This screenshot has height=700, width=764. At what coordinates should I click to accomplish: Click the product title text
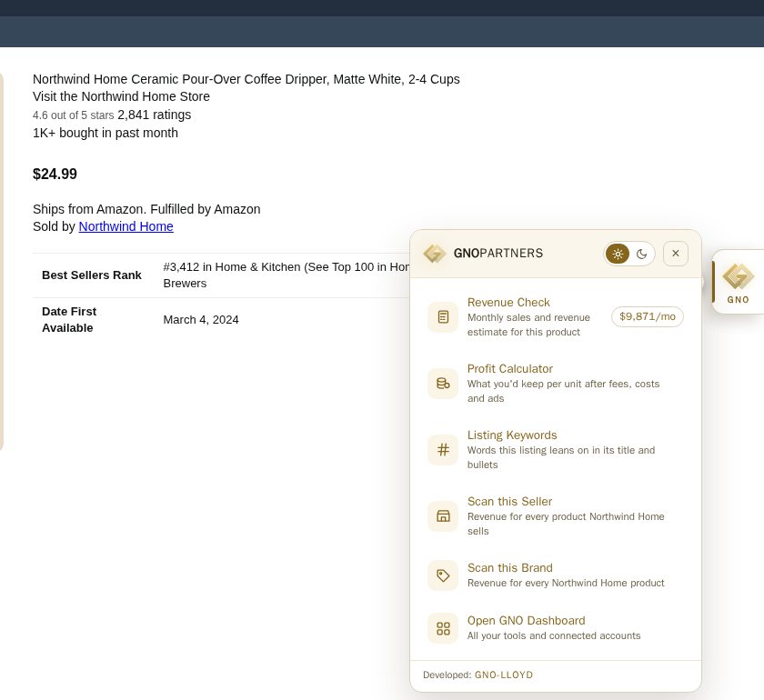coord(246,79)
